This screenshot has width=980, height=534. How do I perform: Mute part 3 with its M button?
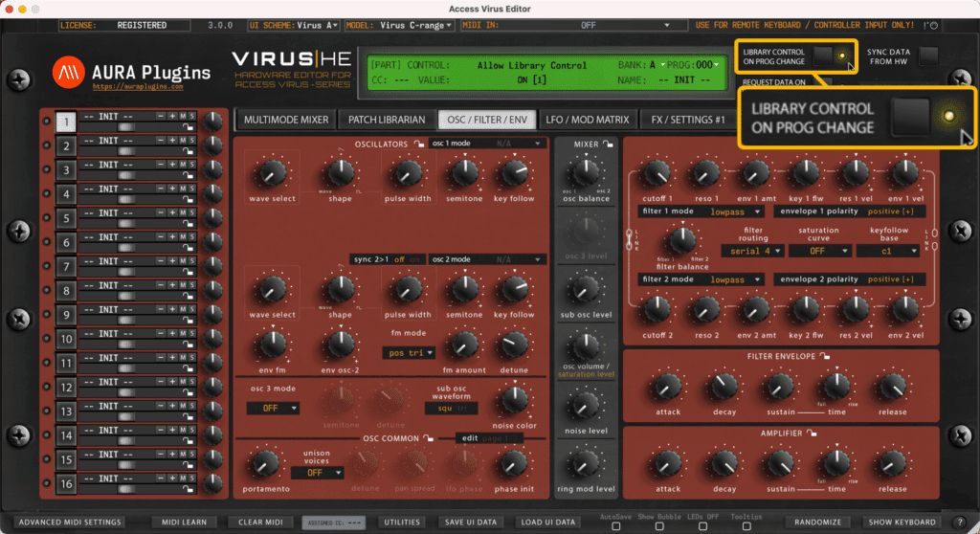click(x=183, y=165)
